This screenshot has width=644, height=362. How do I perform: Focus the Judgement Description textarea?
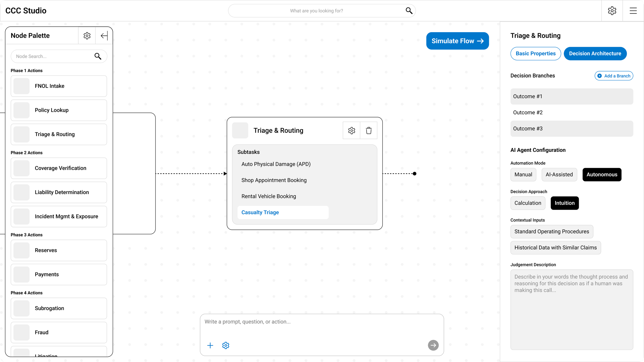572,309
